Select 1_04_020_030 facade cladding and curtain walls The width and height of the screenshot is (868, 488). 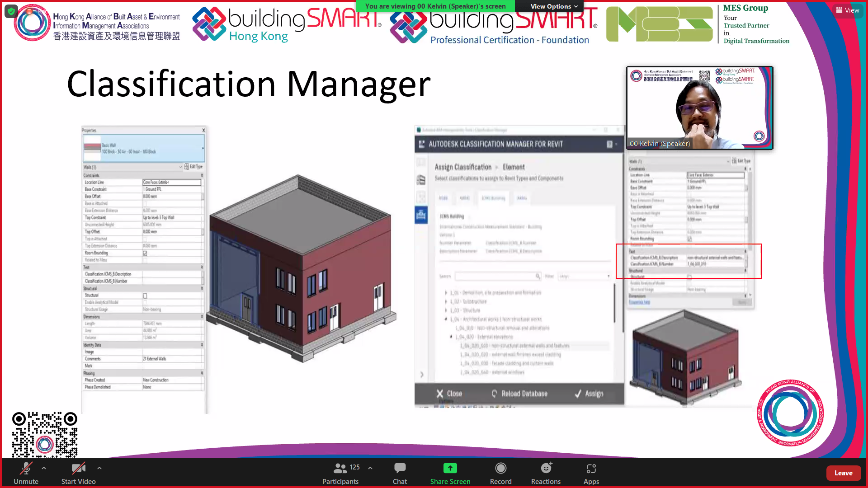click(x=507, y=363)
